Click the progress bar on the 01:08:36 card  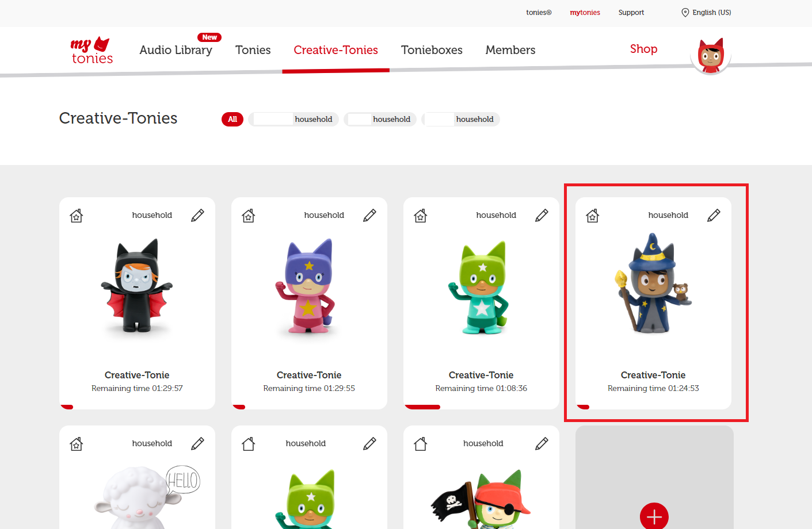422,407
